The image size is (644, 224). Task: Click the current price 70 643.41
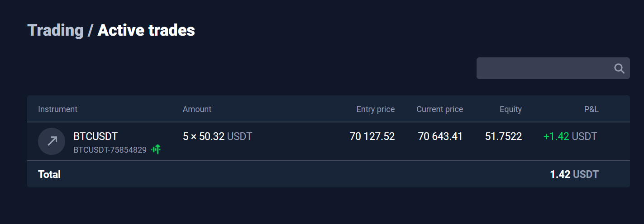coord(440,136)
